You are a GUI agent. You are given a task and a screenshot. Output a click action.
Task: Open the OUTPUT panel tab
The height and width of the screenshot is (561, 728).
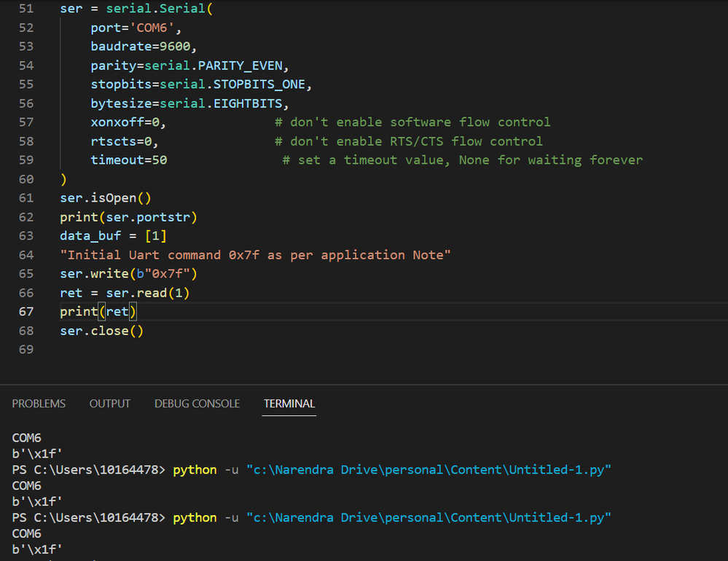110,404
